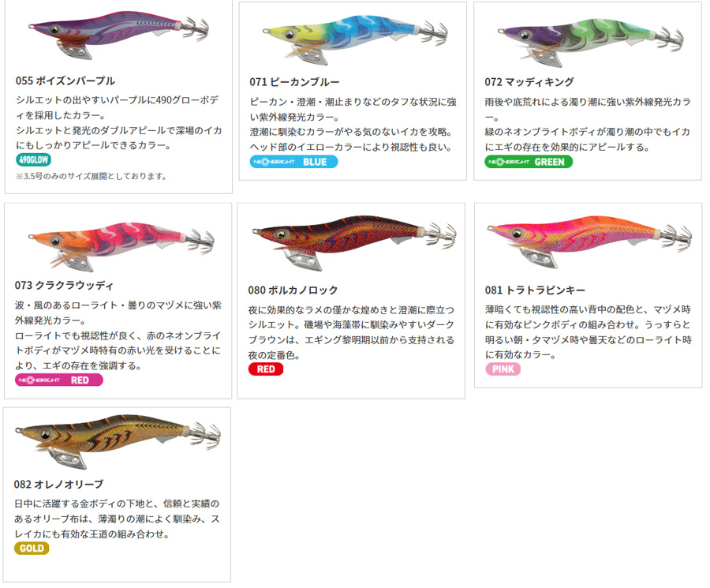The width and height of the screenshot is (710, 588).
Task: Click the 490GLOW badge
Action: tap(33, 159)
